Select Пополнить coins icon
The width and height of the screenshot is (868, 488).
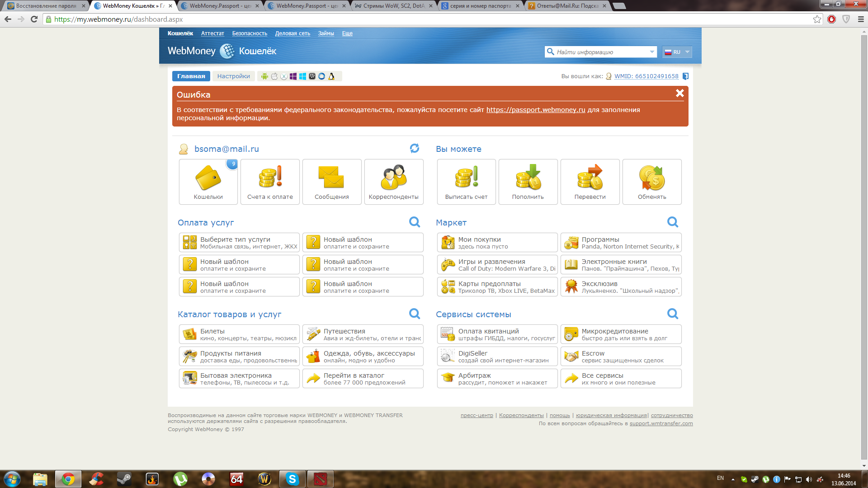[528, 182]
